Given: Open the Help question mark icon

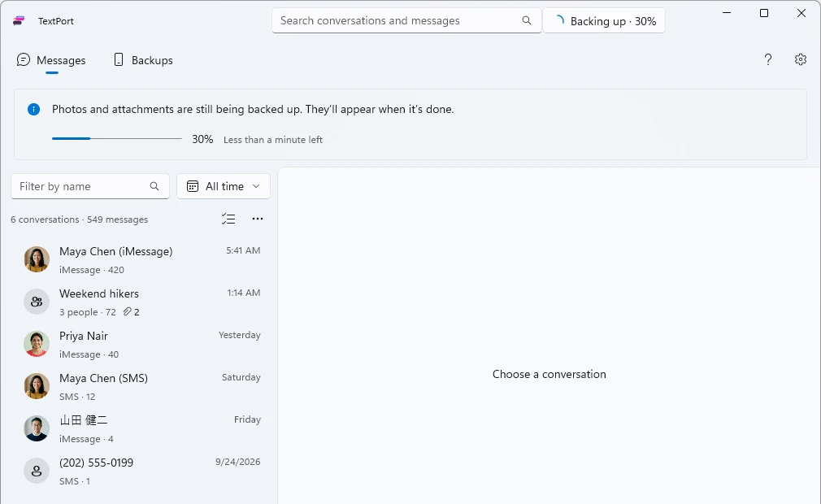Looking at the screenshot, I should coord(768,59).
